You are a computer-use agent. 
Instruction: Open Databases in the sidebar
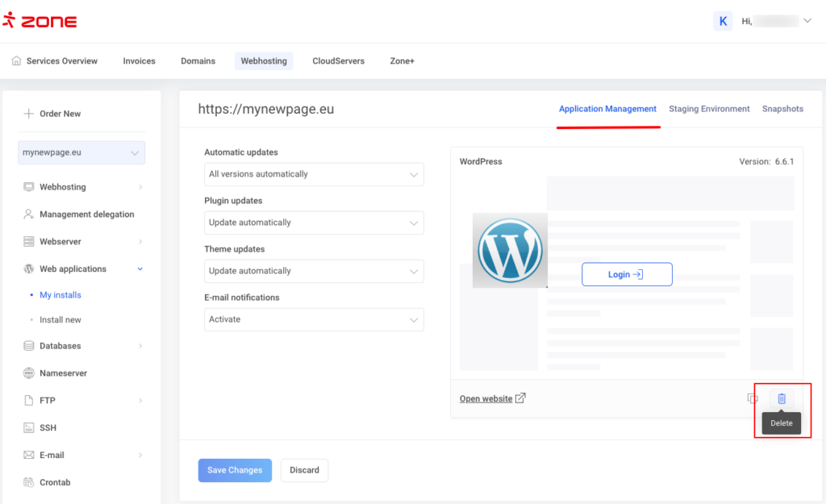coord(60,346)
